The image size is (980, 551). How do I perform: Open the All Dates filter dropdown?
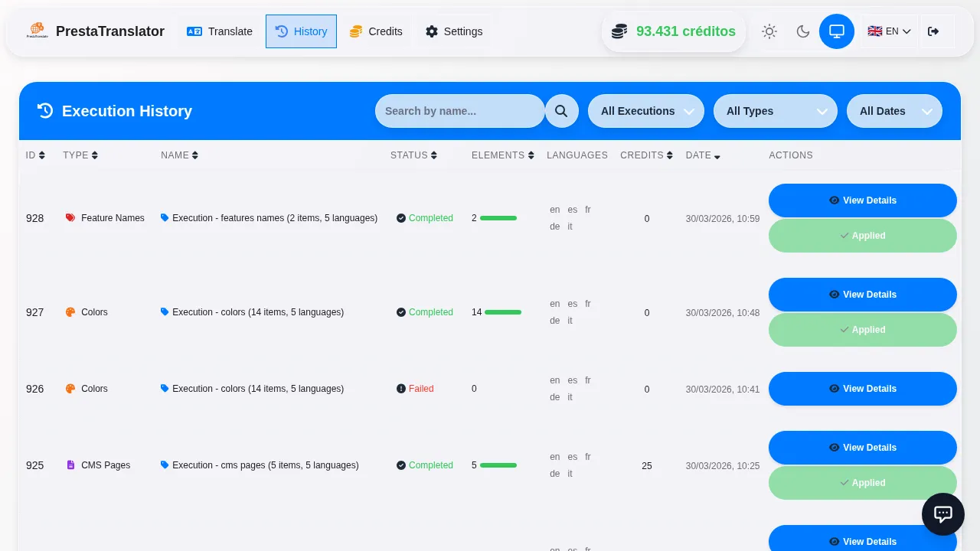pos(893,111)
